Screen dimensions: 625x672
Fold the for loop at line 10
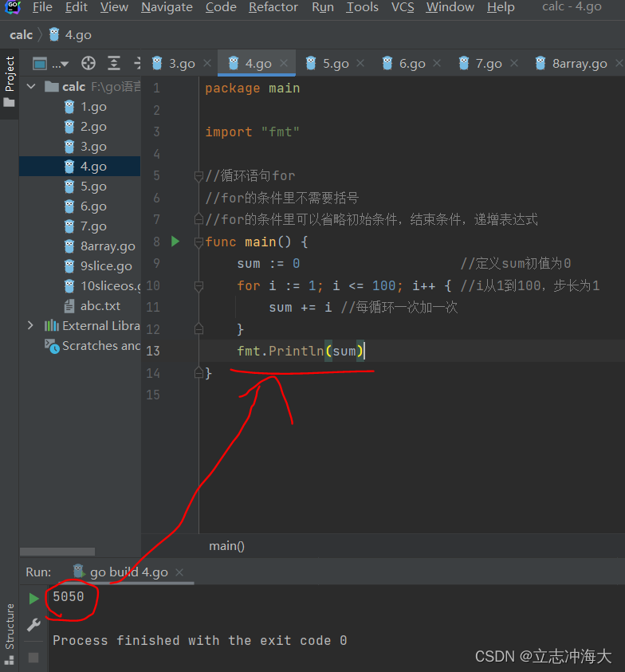pos(199,286)
